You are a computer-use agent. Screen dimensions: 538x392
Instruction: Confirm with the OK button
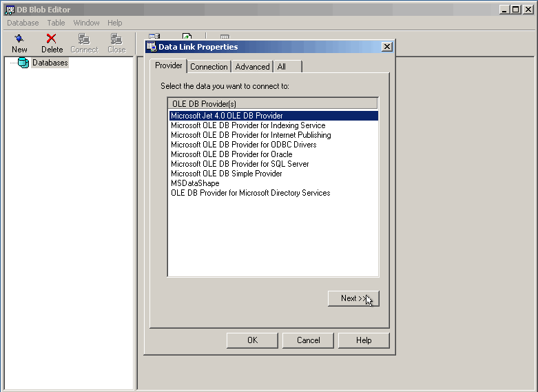tap(252, 340)
